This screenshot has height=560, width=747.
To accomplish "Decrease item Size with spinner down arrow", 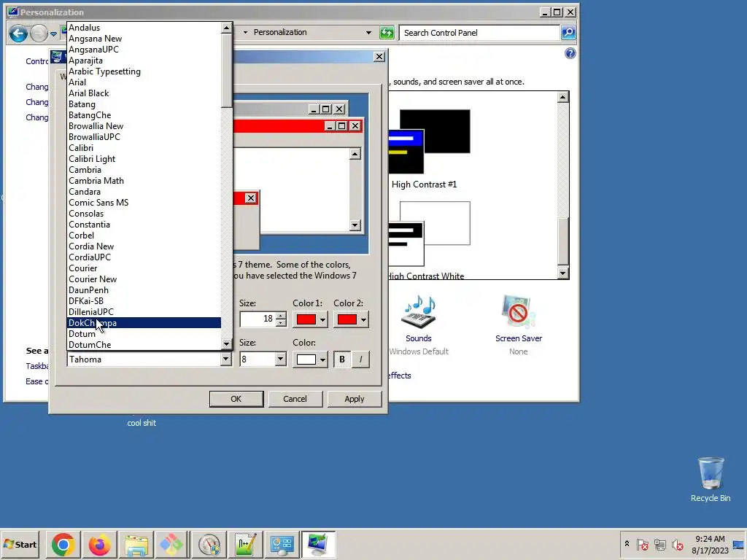I will click(281, 323).
